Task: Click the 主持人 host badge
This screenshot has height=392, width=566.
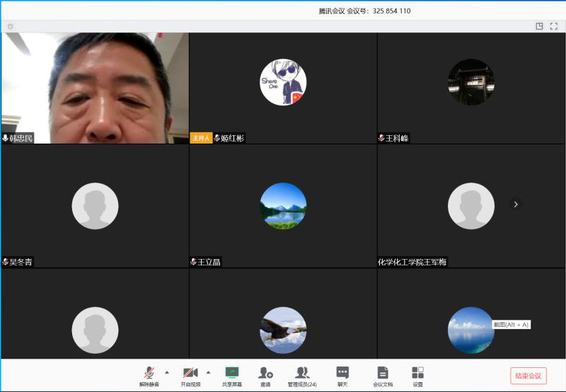Action: [201, 138]
